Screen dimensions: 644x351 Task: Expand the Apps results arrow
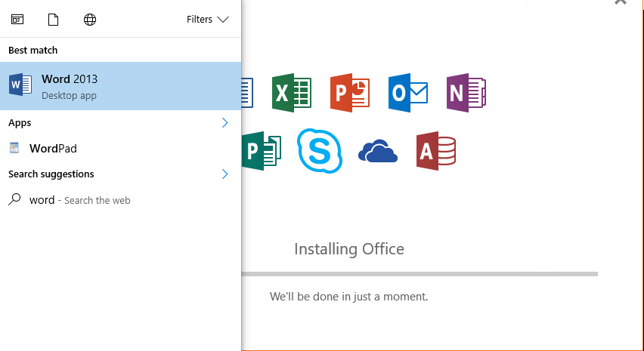click(224, 122)
